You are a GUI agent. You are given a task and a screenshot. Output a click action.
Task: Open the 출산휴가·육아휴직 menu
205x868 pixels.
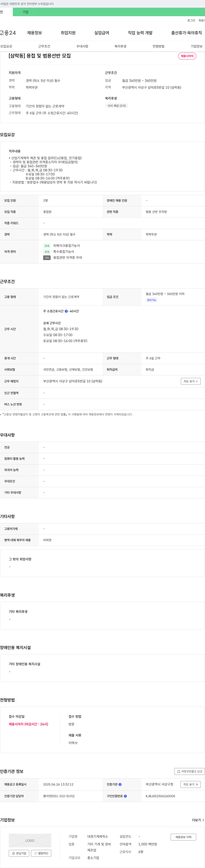point(186,33)
